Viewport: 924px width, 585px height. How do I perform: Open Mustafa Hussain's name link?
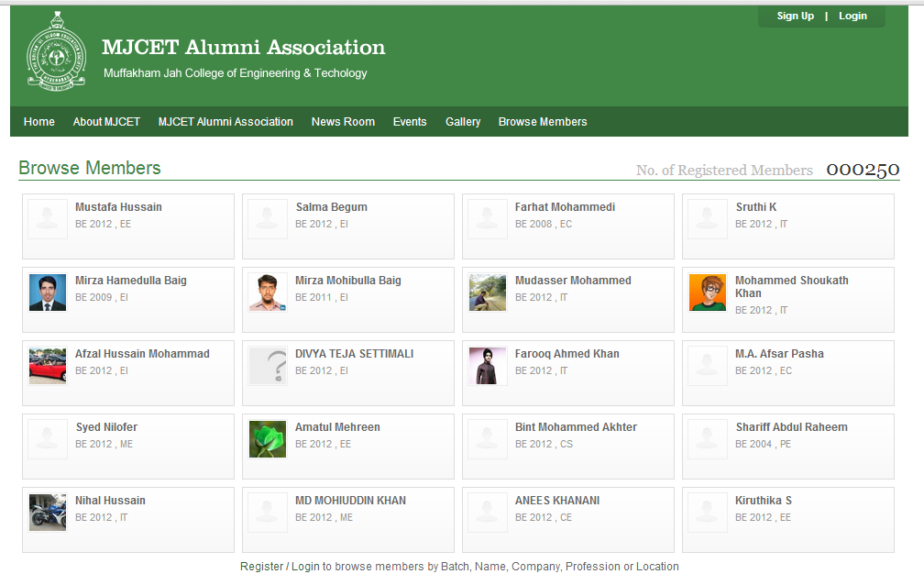(x=118, y=207)
